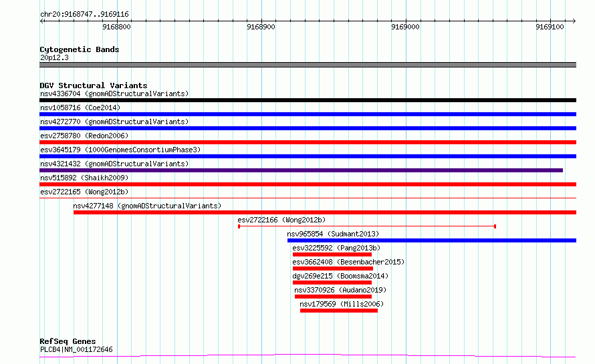Click the esv2722166 thin red span line
This screenshot has width=595, height=364.
click(367, 226)
